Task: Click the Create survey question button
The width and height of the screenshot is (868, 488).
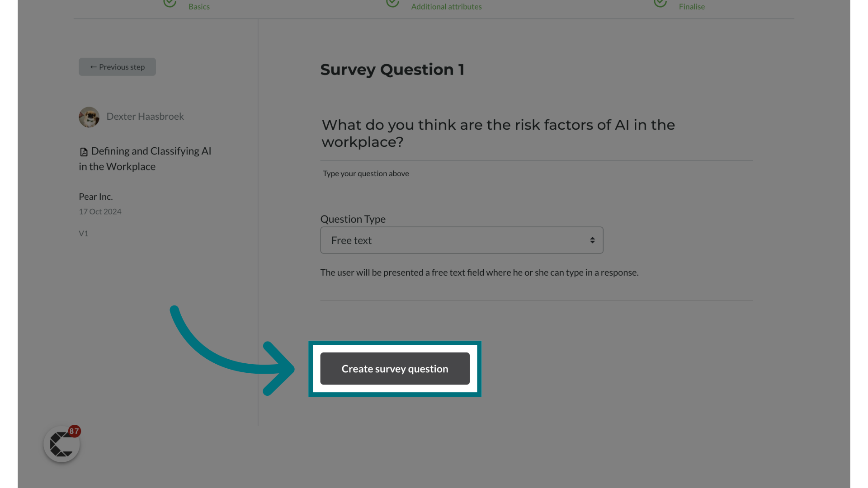Action: pos(395,368)
